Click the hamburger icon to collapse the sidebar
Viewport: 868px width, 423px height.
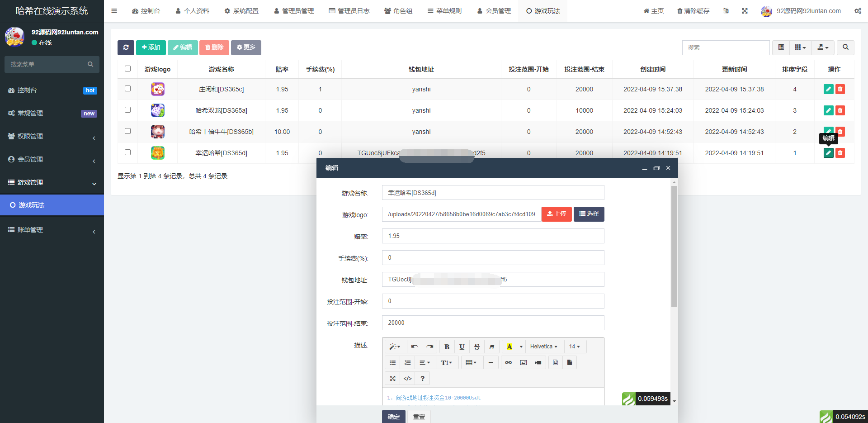click(114, 11)
